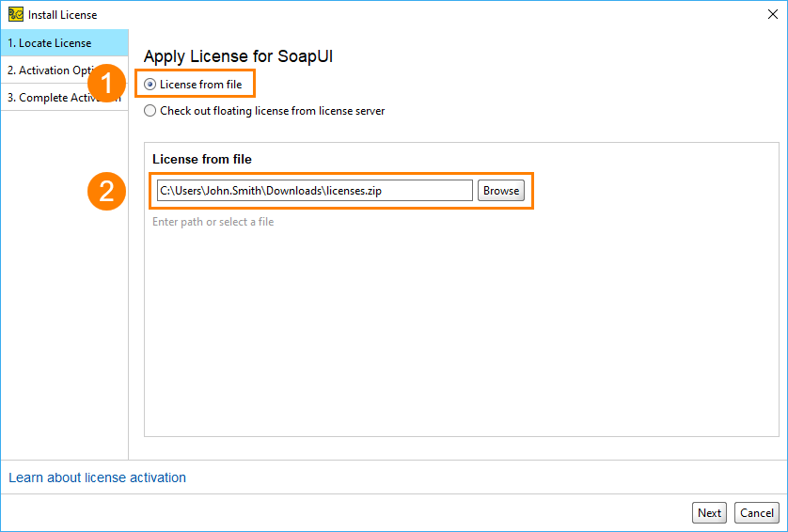Cancel the Install License dialog
This screenshot has width=788, height=532.
[x=756, y=512]
